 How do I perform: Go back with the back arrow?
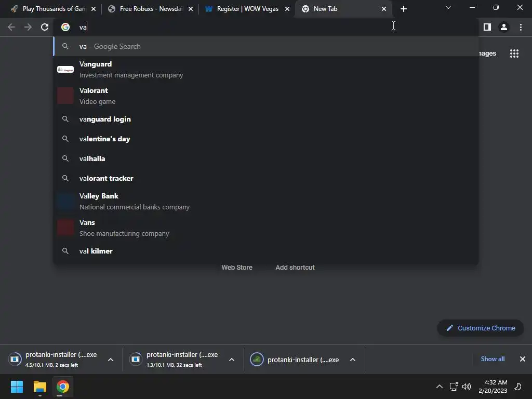11,27
